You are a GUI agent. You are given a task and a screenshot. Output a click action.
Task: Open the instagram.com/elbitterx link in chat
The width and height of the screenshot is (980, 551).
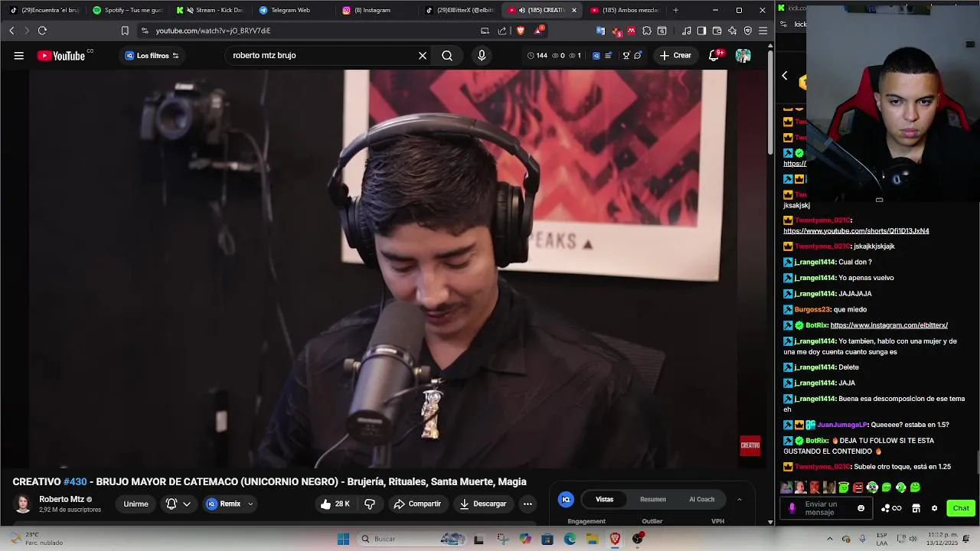click(x=889, y=325)
